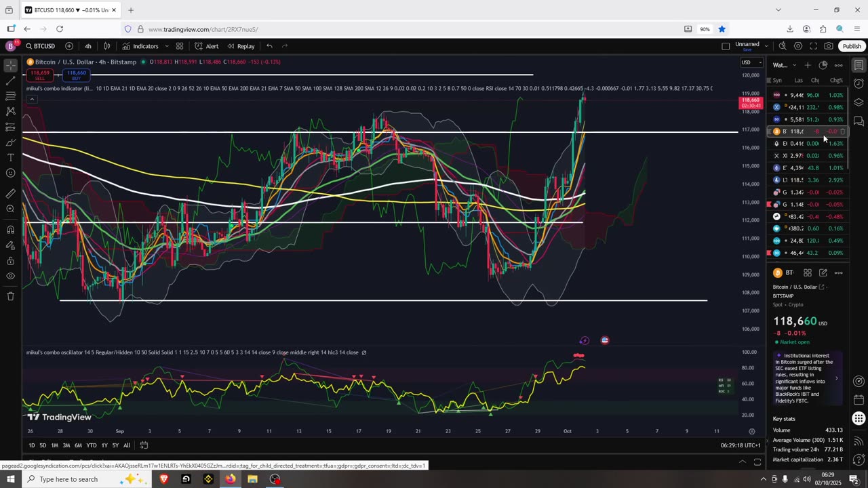Open File Explorer from the taskbar
Viewport: 868px width, 488px height.
pos(252,479)
